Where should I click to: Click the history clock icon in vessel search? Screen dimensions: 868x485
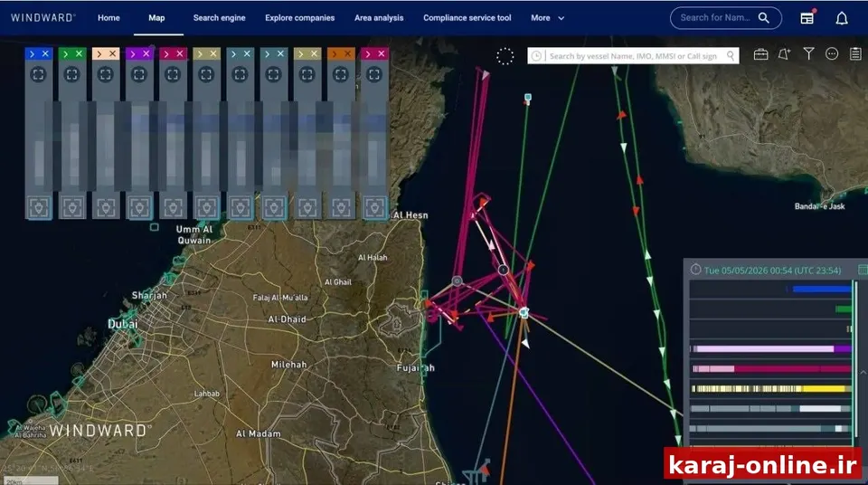536,56
